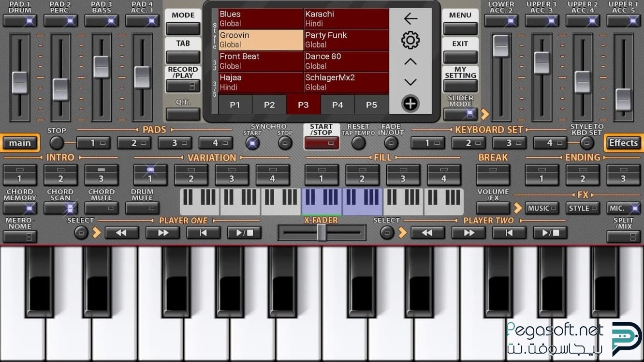Viewport: 644px width, 362px height.
Task: Enable Chord Memory
Action: point(20,209)
